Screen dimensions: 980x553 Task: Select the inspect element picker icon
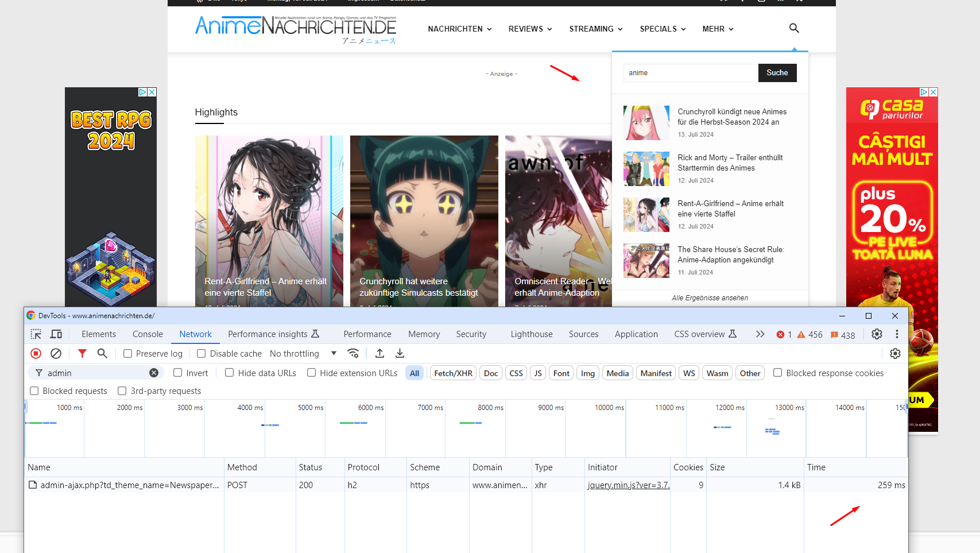36,334
